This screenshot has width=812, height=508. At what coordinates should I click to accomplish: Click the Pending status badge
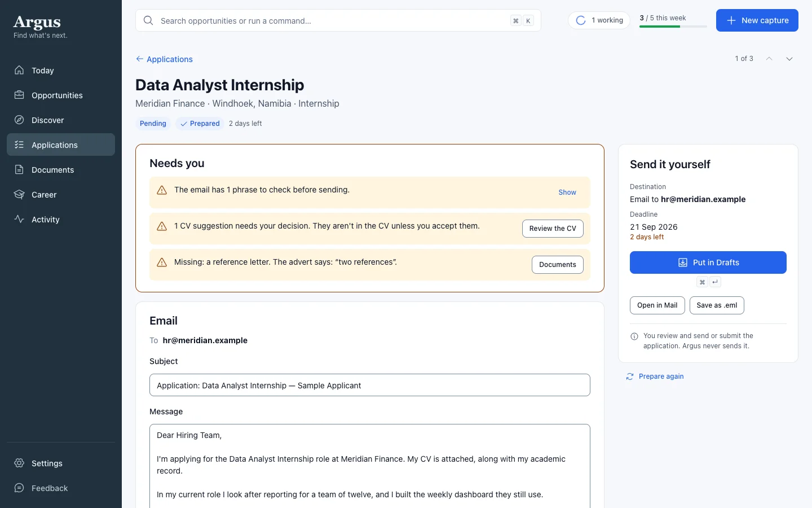point(153,124)
